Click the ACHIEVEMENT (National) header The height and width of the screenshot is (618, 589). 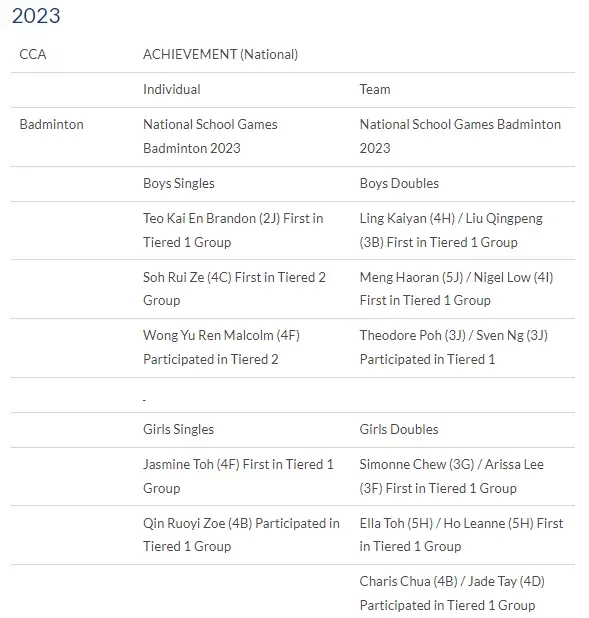220,54
